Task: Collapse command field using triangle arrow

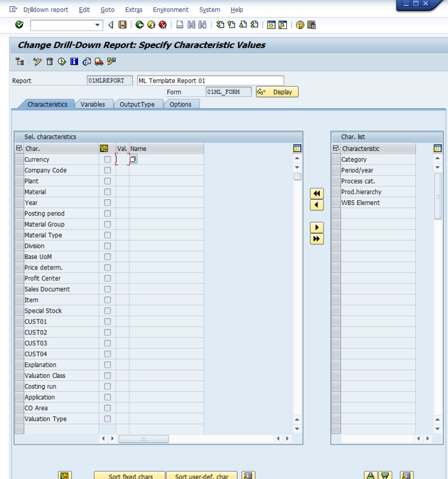Action: coord(111,25)
